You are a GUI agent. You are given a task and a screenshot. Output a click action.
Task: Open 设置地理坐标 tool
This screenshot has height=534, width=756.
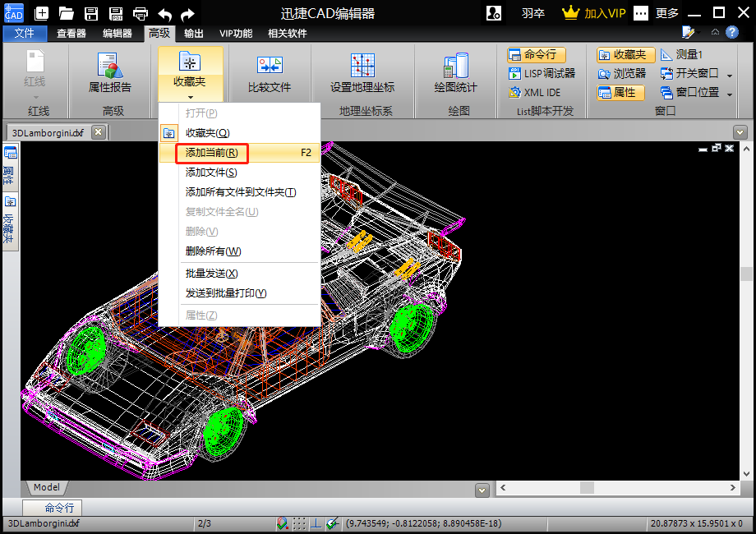tap(362, 72)
